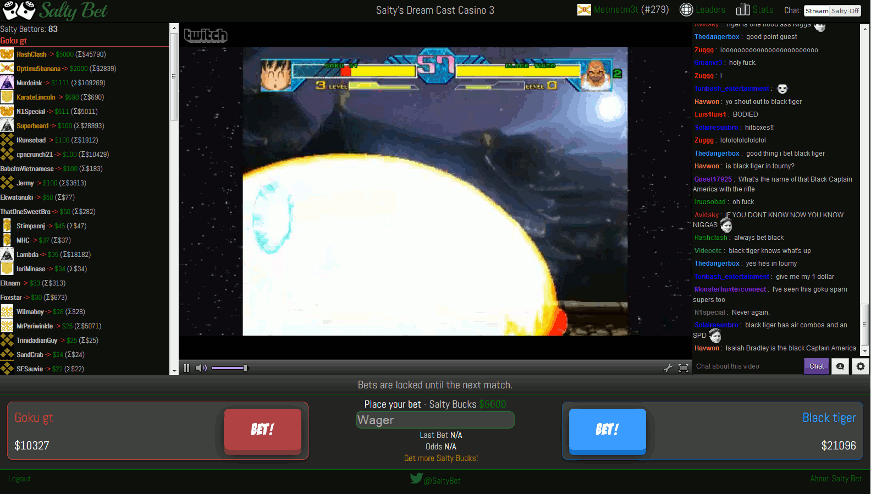The image size is (871, 494).
Task: Open the chat viewer list icon
Action: (840, 366)
